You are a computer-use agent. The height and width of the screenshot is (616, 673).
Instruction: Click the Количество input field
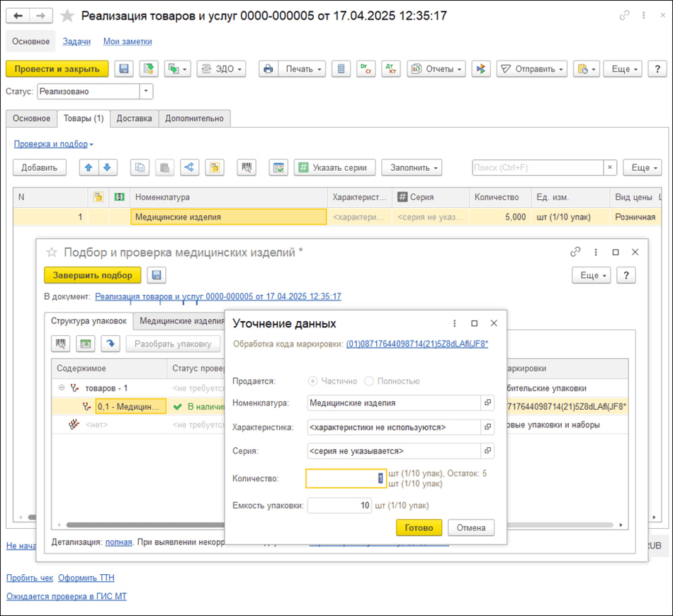[345, 479]
